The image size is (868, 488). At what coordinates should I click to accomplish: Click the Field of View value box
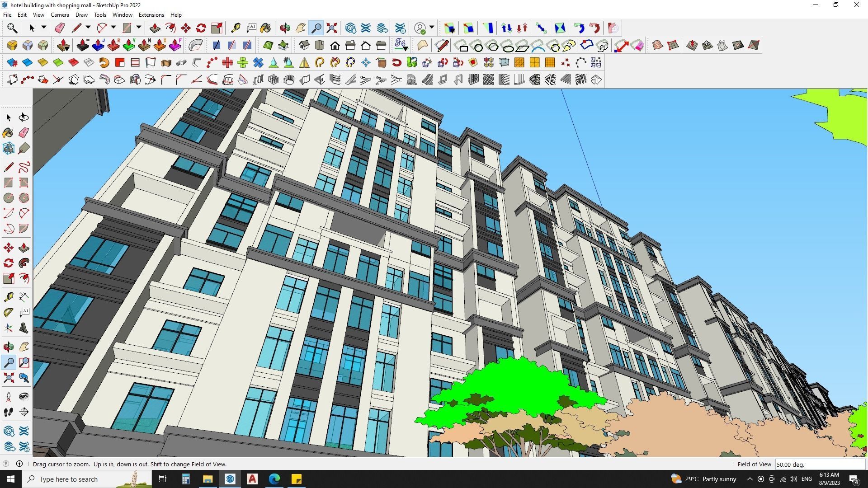pos(820,465)
